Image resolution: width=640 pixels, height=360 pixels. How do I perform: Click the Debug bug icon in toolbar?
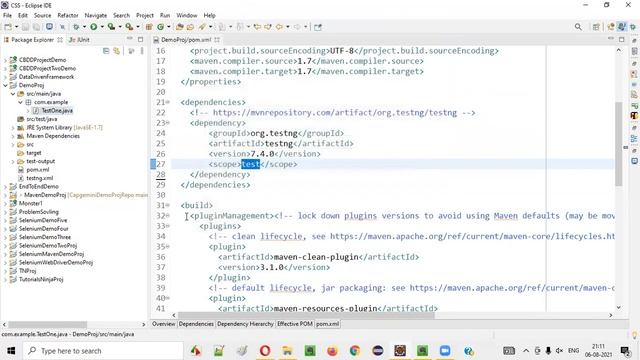tap(76, 27)
